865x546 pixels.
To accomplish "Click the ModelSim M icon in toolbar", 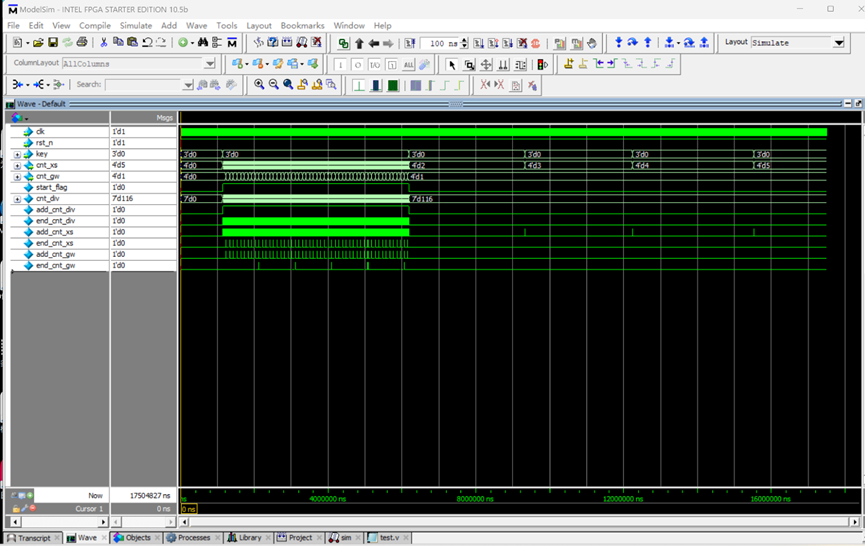I will click(x=232, y=42).
